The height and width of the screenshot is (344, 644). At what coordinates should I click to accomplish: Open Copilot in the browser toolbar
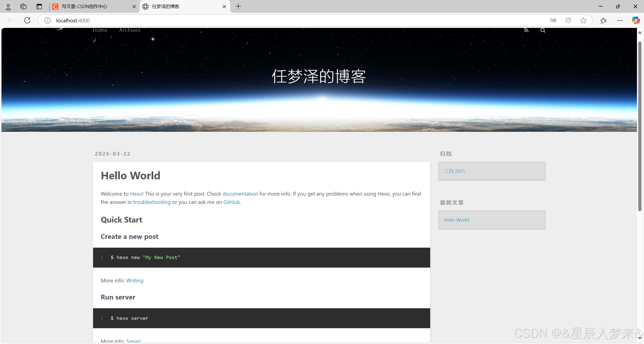[x=636, y=20]
